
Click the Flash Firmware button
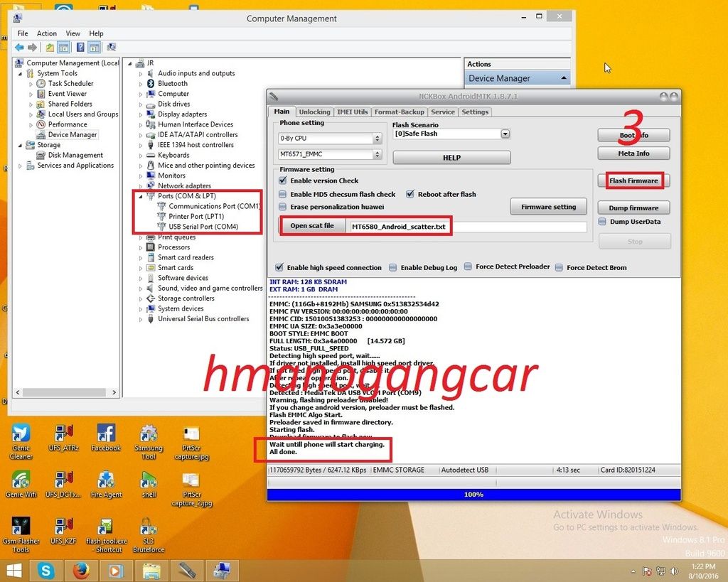click(633, 180)
